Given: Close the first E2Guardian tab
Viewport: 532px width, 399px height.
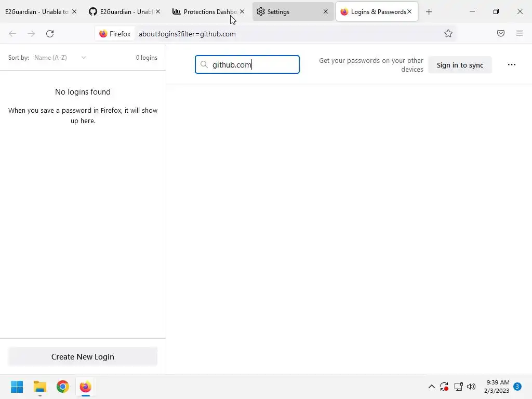Looking at the screenshot, I should coord(74,11).
